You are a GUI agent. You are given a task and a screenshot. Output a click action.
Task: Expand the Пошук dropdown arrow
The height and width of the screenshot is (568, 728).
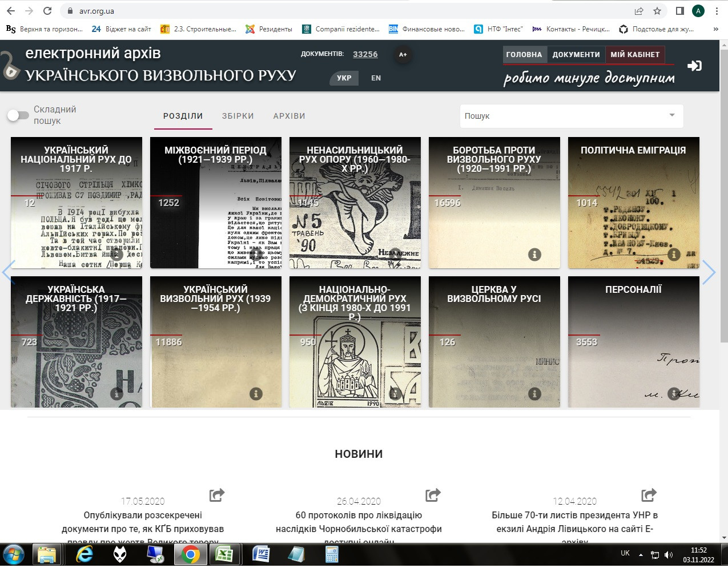(672, 115)
